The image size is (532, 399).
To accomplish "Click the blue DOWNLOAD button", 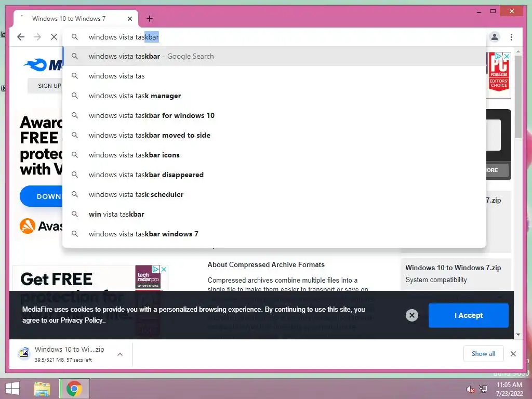I will [42, 196].
